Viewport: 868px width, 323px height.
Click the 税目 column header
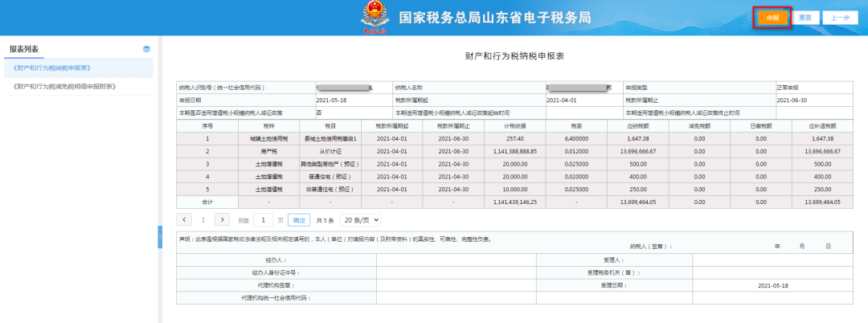coord(330,125)
